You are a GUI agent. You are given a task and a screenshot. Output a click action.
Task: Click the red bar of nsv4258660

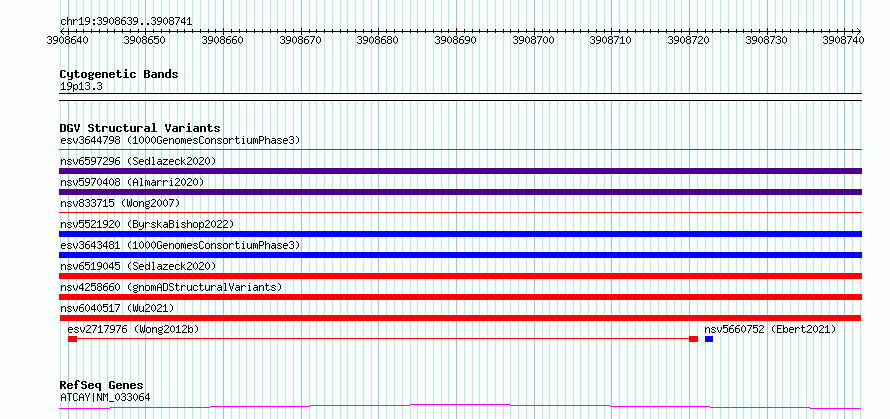(x=460, y=297)
